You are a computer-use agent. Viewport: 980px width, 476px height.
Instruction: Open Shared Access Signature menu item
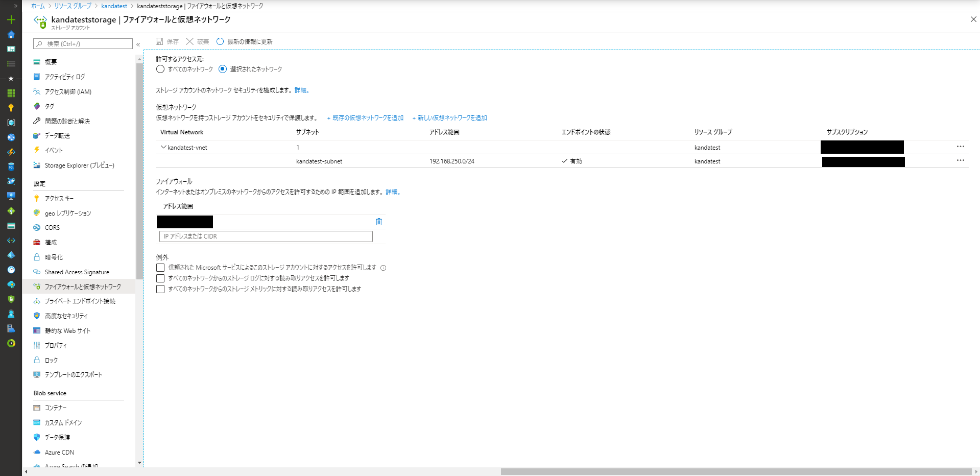point(77,272)
